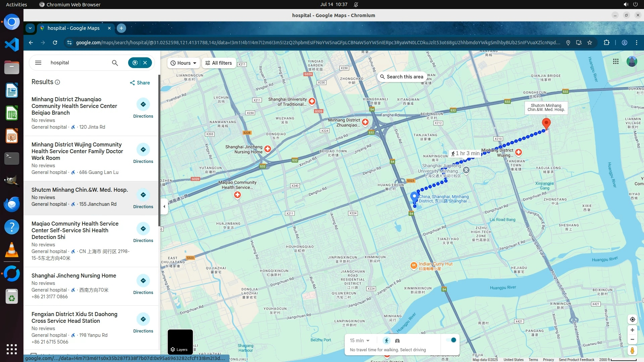644x362 pixels.
Task: Open Pegman Street View control
Action: click(x=632, y=351)
